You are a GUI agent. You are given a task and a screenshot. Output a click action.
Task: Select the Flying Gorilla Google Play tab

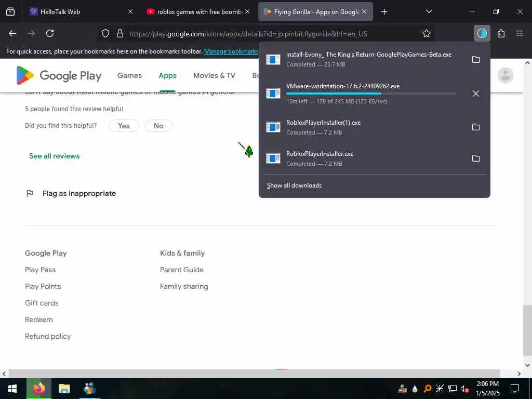click(315, 12)
